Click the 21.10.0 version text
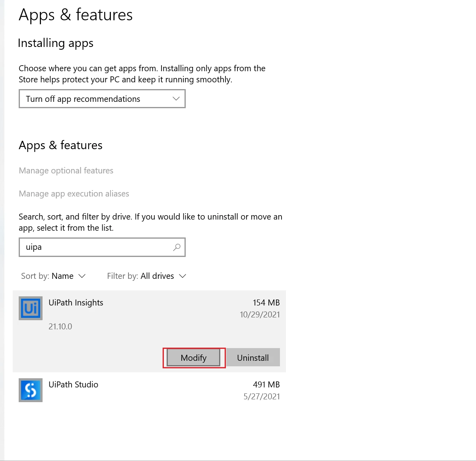Image resolution: width=476 pixels, height=461 pixels. (60, 327)
